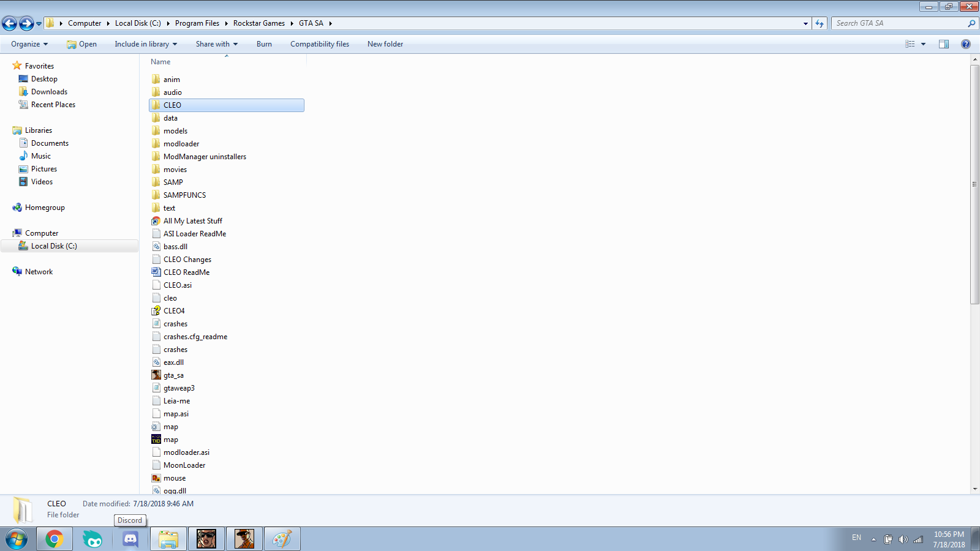Screen dimensions: 980x551
Task: Click Compatibility files in toolbar
Action: point(319,44)
